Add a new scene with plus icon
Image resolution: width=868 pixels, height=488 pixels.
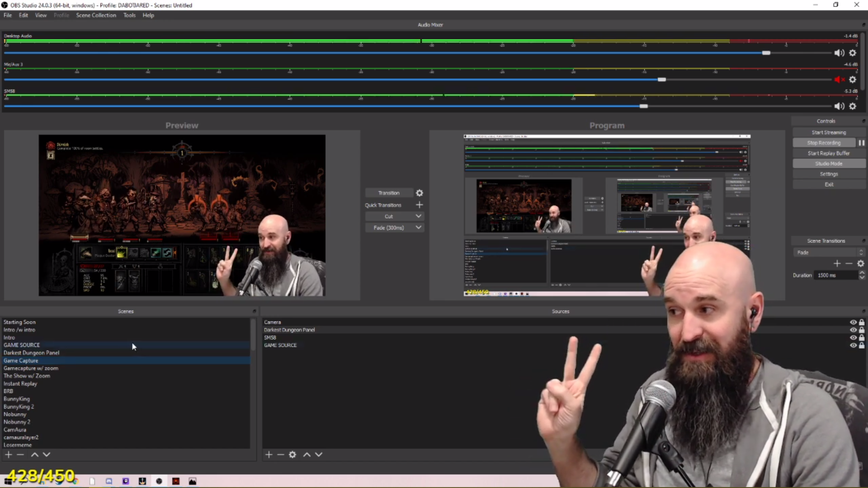tap(8, 454)
